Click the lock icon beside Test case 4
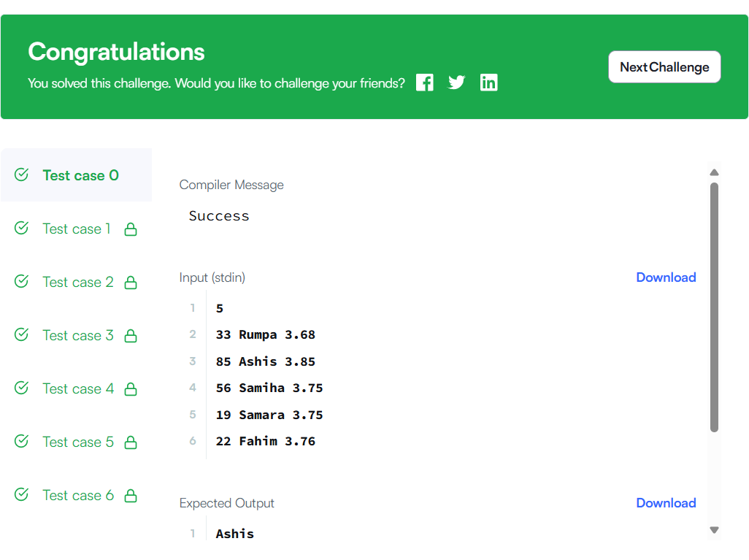 click(x=131, y=389)
